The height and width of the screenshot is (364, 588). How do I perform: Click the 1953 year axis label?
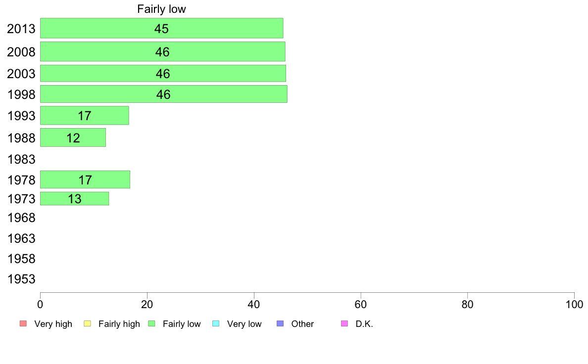pyautogui.click(x=21, y=279)
